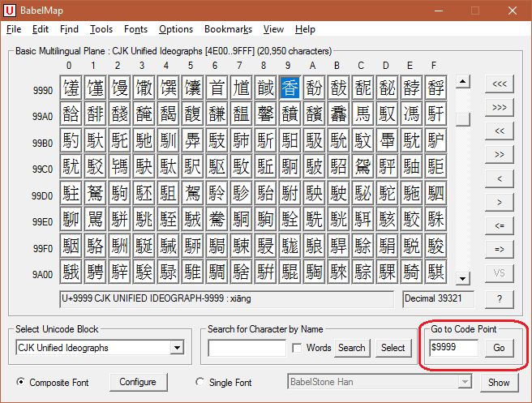Select the highlighted 香 character cell
532x403 pixels.
coord(290,88)
